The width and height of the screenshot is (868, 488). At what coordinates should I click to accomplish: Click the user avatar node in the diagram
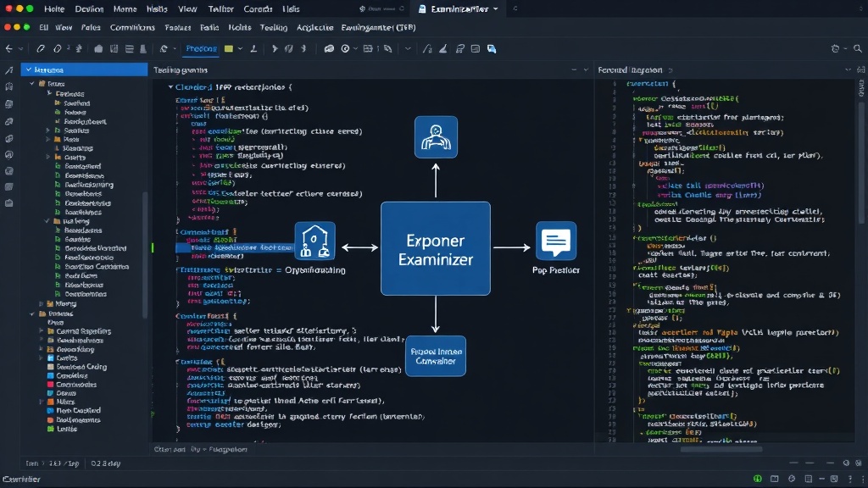(x=436, y=137)
